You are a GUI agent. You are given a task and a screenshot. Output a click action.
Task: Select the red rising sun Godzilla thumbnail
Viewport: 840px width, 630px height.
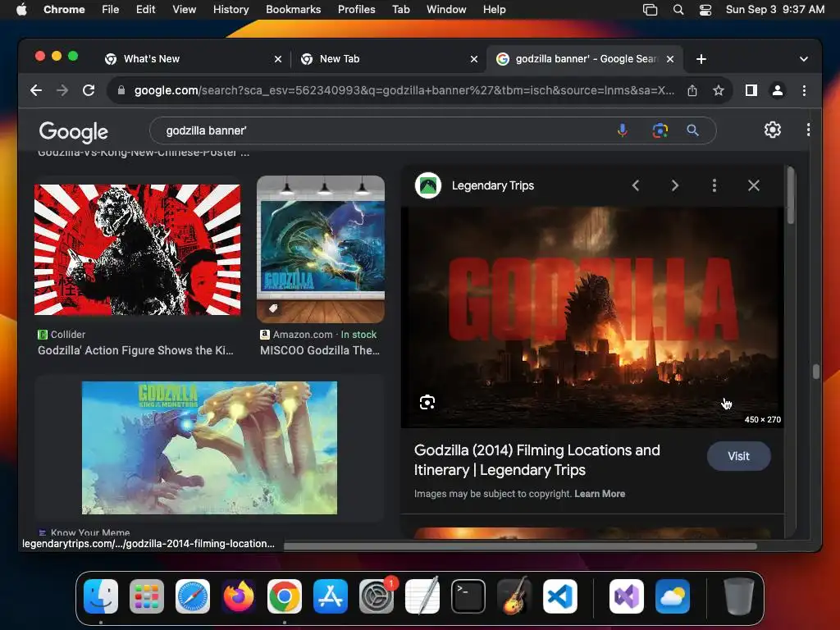tap(137, 249)
